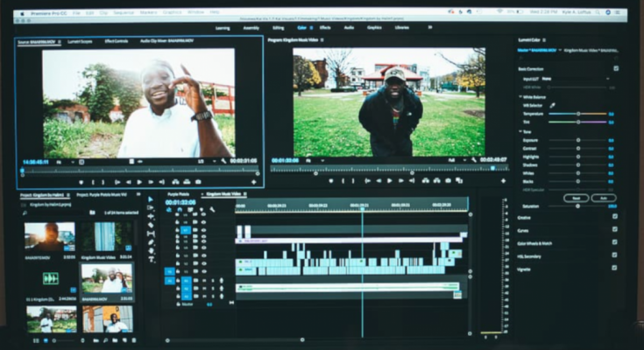The image size is (644, 350).
Task: Open the Apple menu
Action: (22, 13)
